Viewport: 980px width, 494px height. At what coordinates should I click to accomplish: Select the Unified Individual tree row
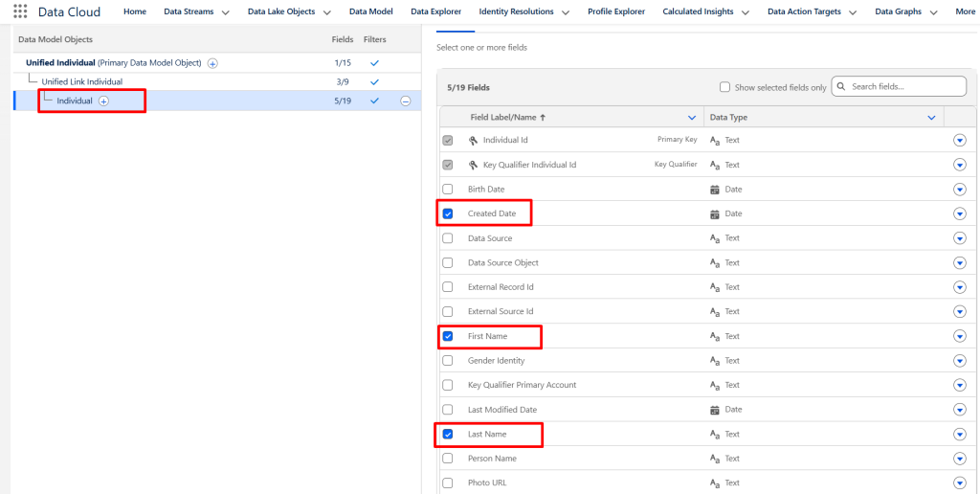pos(216,63)
